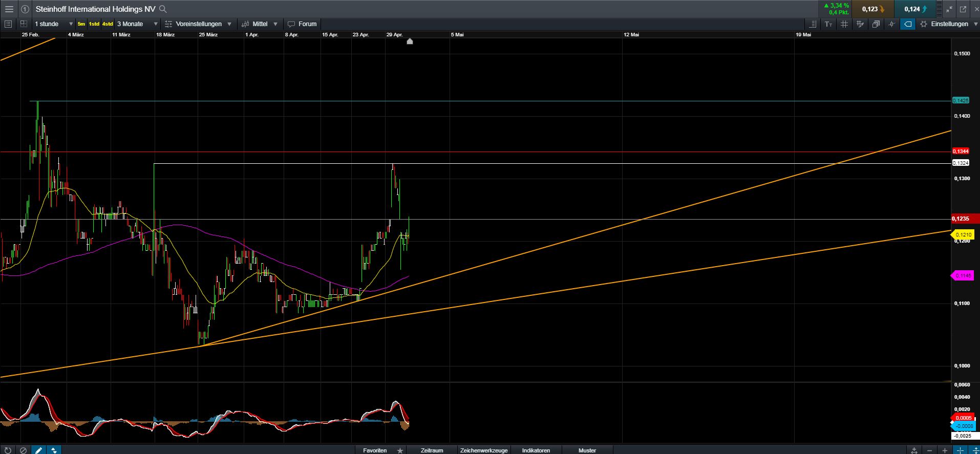Toggle the grid drawing pencil icon
This screenshot has width=980, height=454.
pyautogui.click(x=860, y=24)
